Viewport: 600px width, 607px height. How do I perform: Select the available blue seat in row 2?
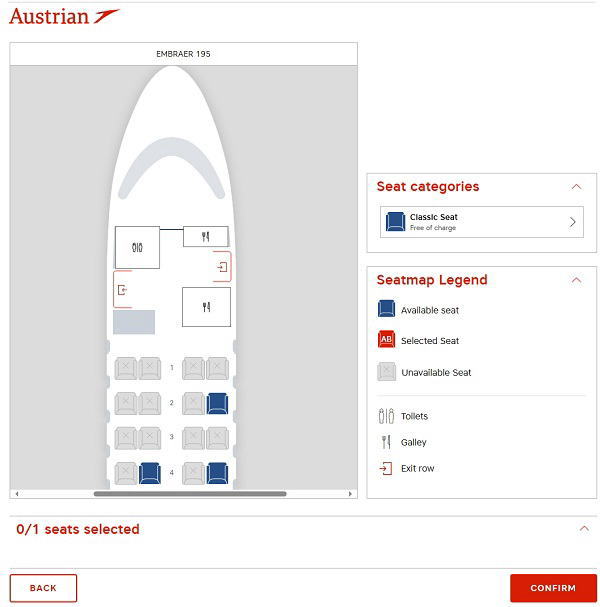pos(217,403)
